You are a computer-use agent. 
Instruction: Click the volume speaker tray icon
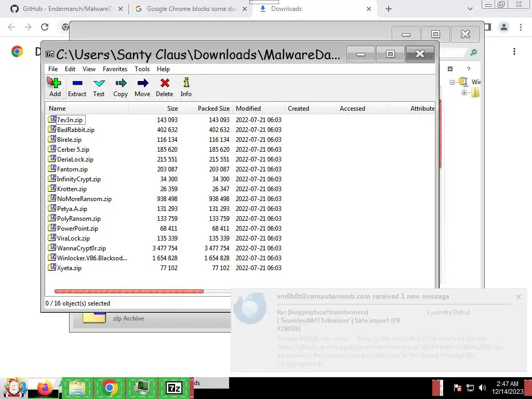(x=482, y=388)
